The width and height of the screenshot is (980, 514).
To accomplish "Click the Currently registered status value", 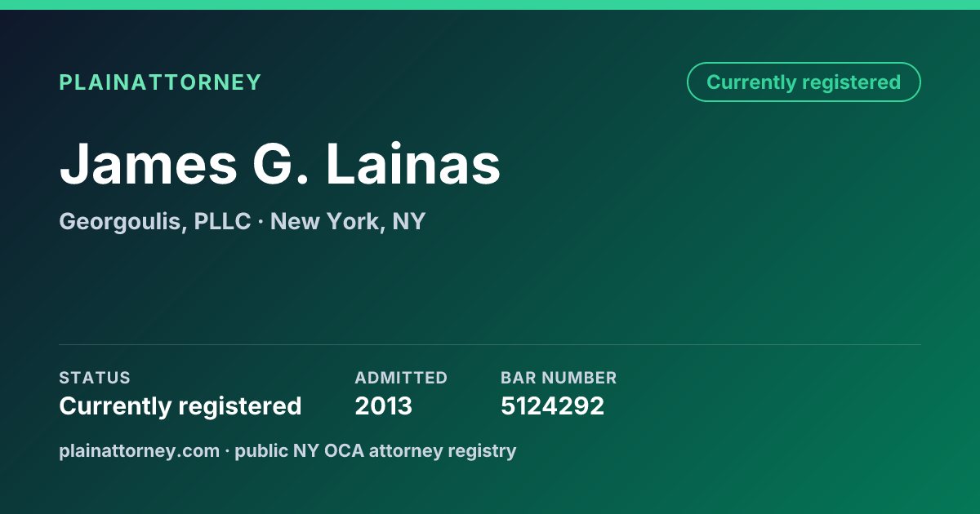I will 180,406.
